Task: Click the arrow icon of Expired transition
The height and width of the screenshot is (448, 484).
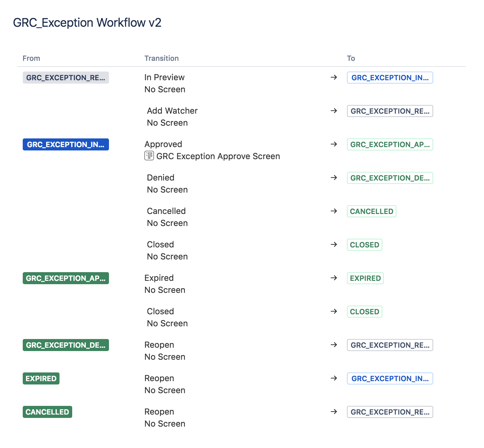Action: click(334, 278)
